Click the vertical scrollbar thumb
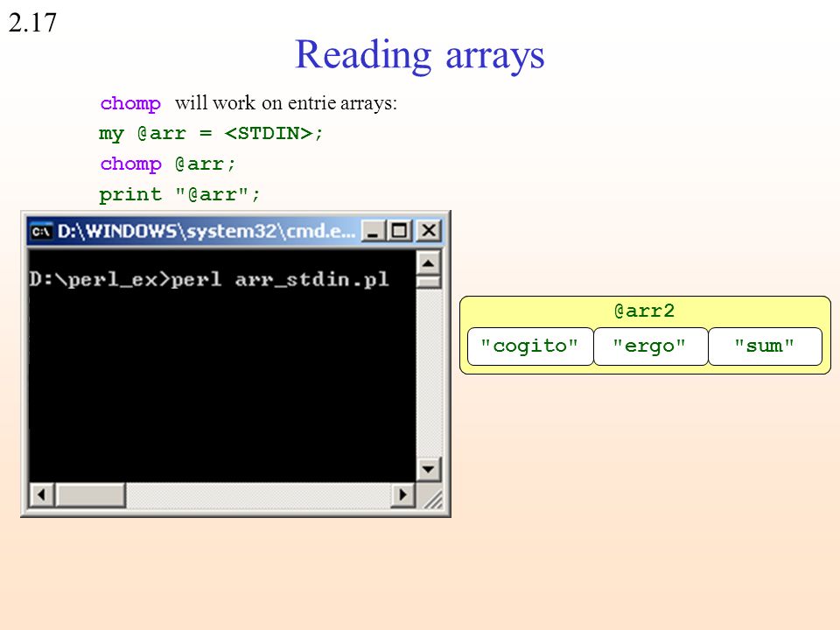This screenshot has height=630, width=840. (x=428, y=282)
